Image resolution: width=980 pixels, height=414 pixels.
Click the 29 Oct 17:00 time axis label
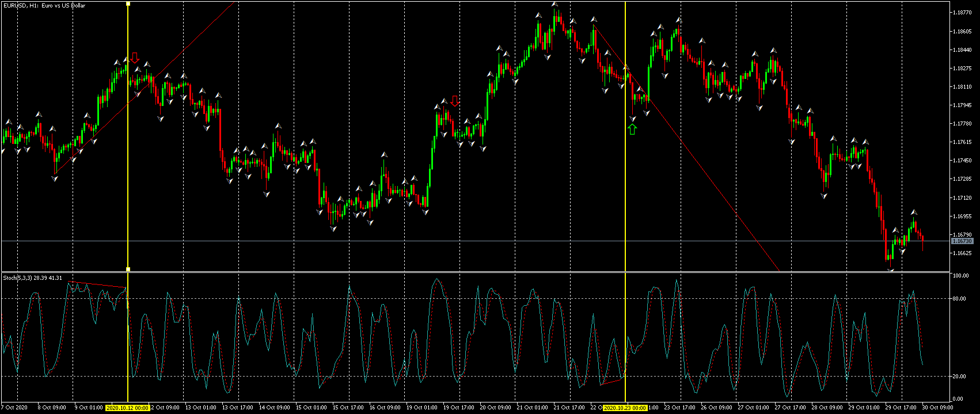901,408
